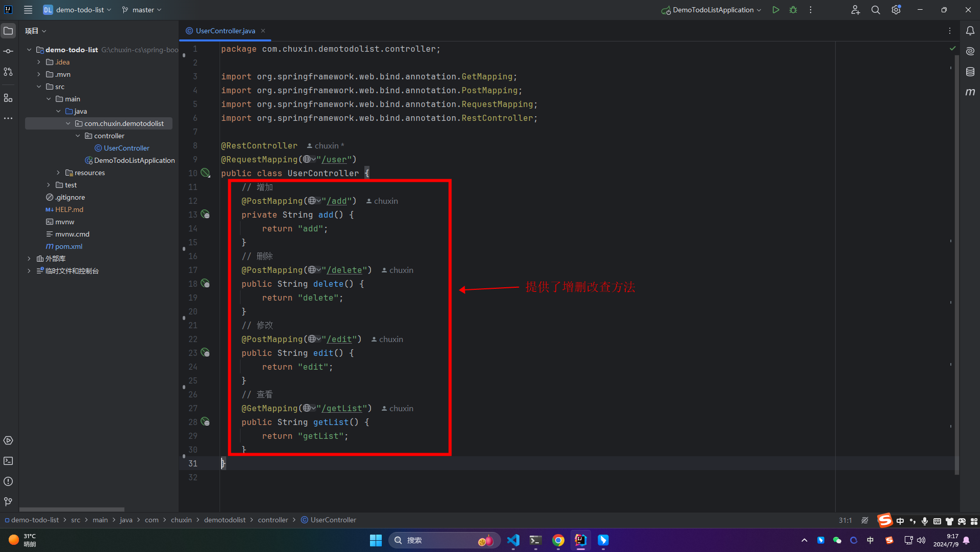Open the Pull Requests tool window
This screenshot has width=980, height=552.
coord(8,72)
